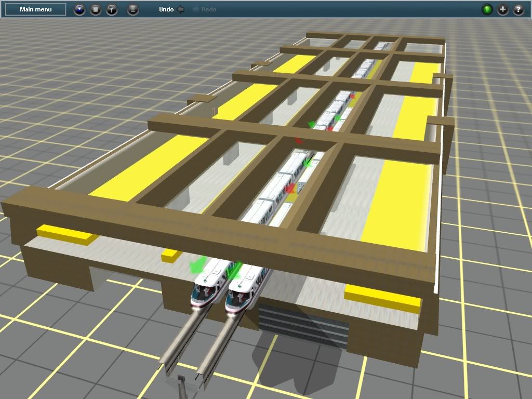Click the green status light icon
The image size is (532, 399).
click(x=487, y=9)
